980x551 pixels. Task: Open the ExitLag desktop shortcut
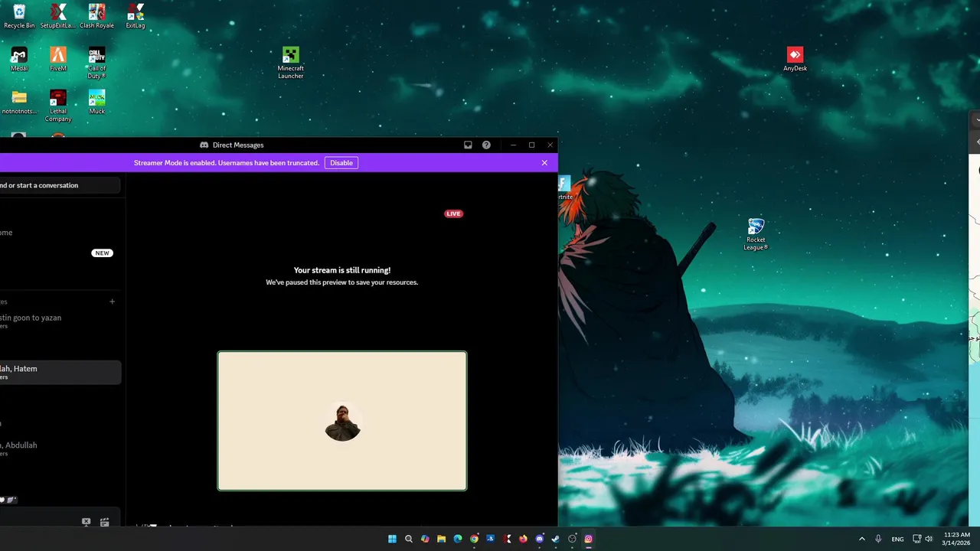(x=136, y=16)
